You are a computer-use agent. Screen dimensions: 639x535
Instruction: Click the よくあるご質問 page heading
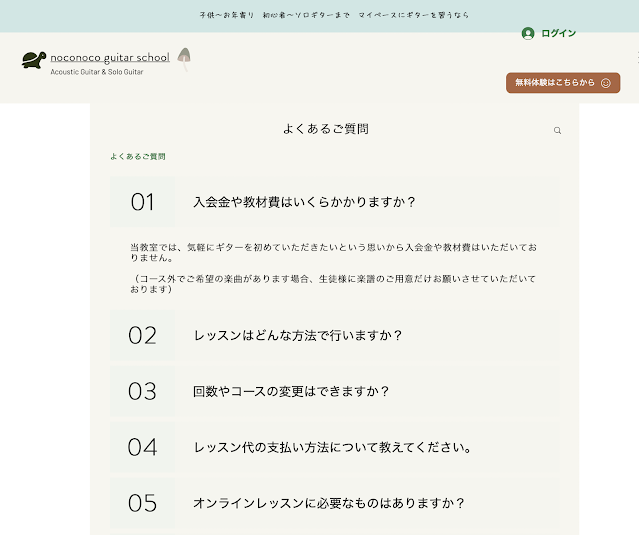pos(326,129)
